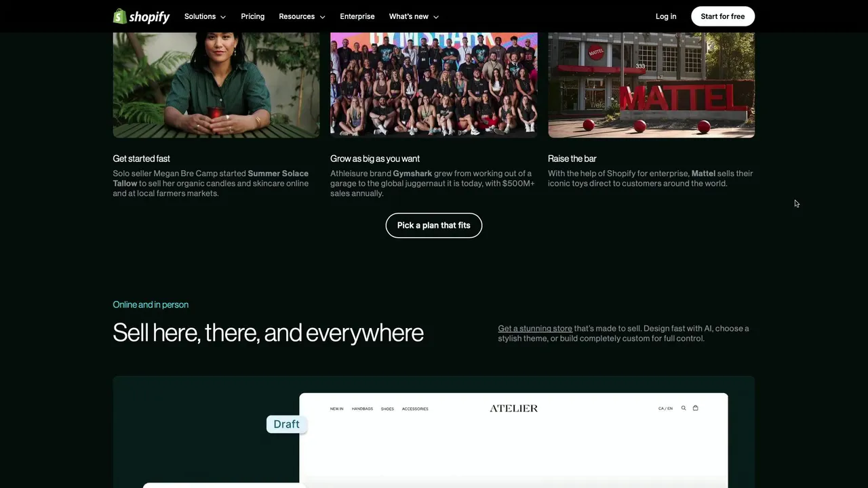The width and height of the screenshot is (868, 488).
Task: Click the Draft badge on the preview
Action: point(286,424)
